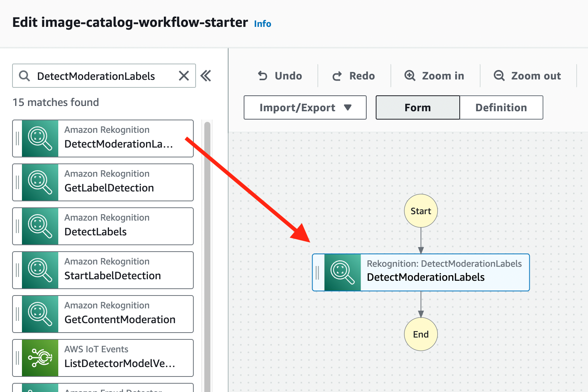Select the truncated DetectModerationLa… action name in list
Image resolution: width=588 pixels, height=392 pixels.
pos(119,144)
